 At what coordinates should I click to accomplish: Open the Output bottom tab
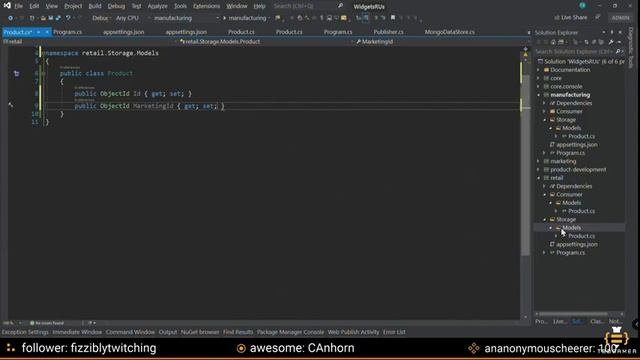point(168,332)
